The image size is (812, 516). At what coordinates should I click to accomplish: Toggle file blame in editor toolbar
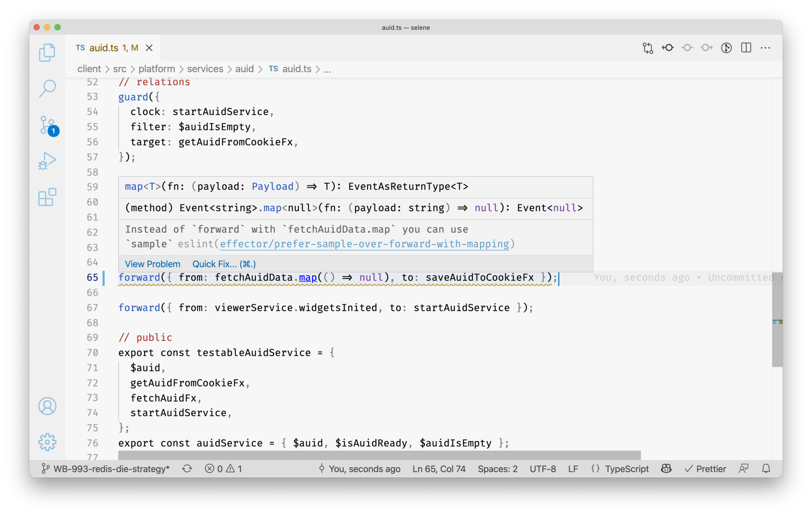click(x=726, y=48)
